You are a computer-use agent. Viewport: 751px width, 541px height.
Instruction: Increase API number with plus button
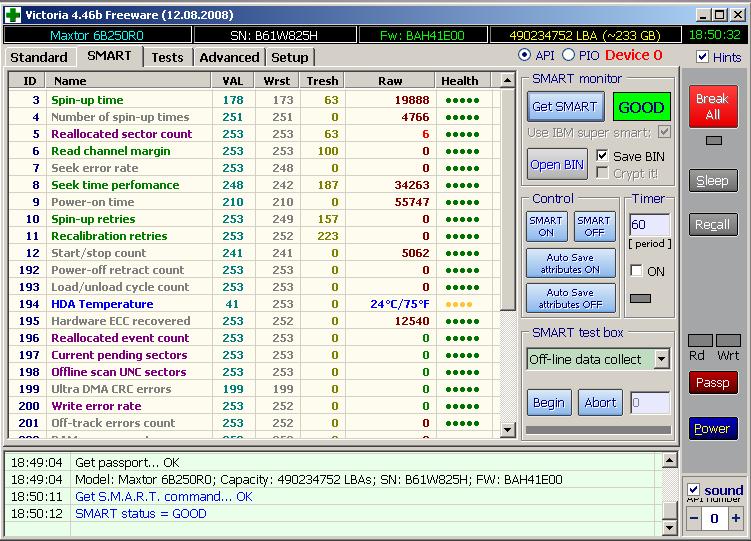point(736,518)
